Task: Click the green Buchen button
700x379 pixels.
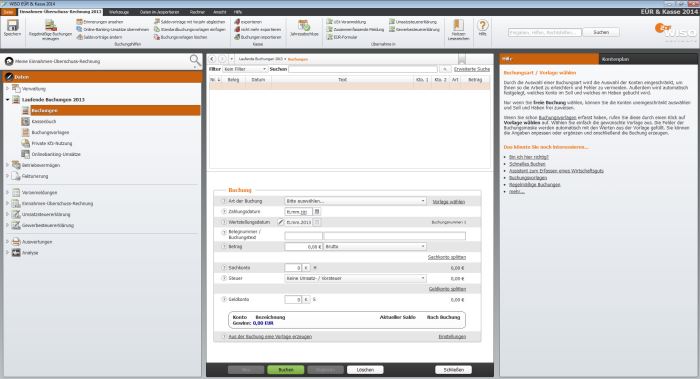Action: [286, 370]
